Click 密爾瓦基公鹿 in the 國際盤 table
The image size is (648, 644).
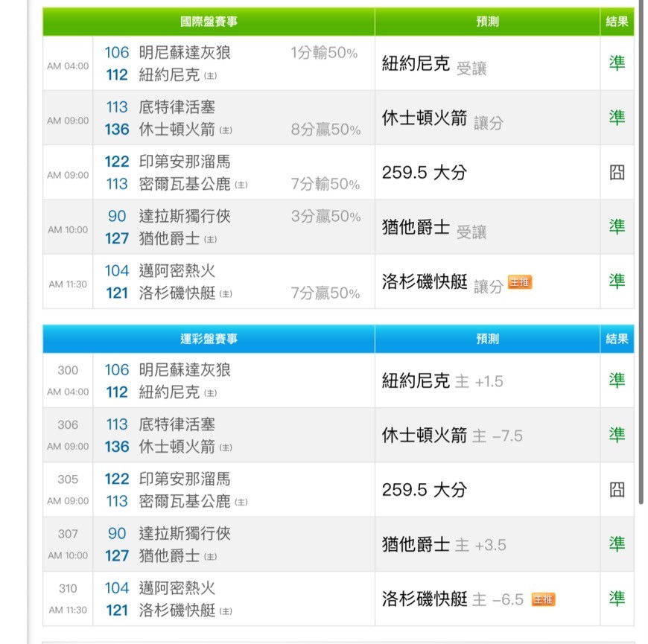[x=185, y=184]
